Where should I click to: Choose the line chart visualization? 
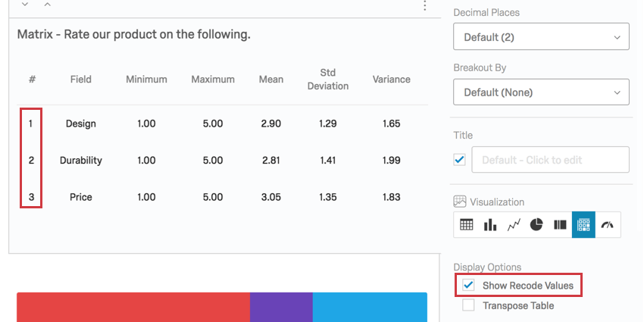pos(514,225)
